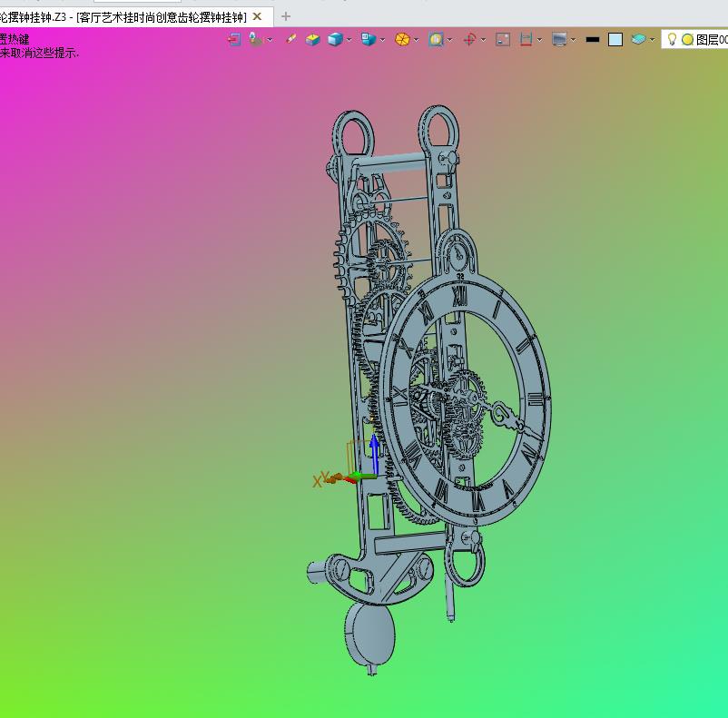This screenshot has height=718, width=728.
Task: Select the 客厅艺术挂时尚创意齿轮摆钟挂钟 document tab
Action: point(123,17)
